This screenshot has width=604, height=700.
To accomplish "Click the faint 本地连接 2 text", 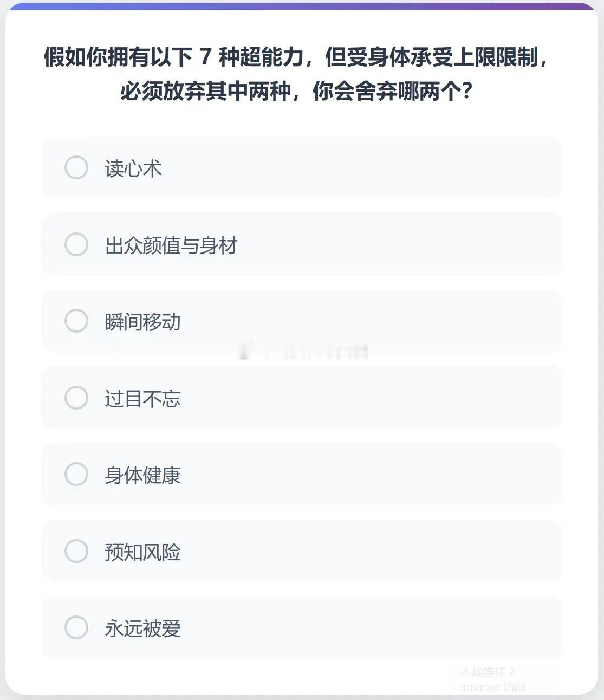I will (487, 672).
